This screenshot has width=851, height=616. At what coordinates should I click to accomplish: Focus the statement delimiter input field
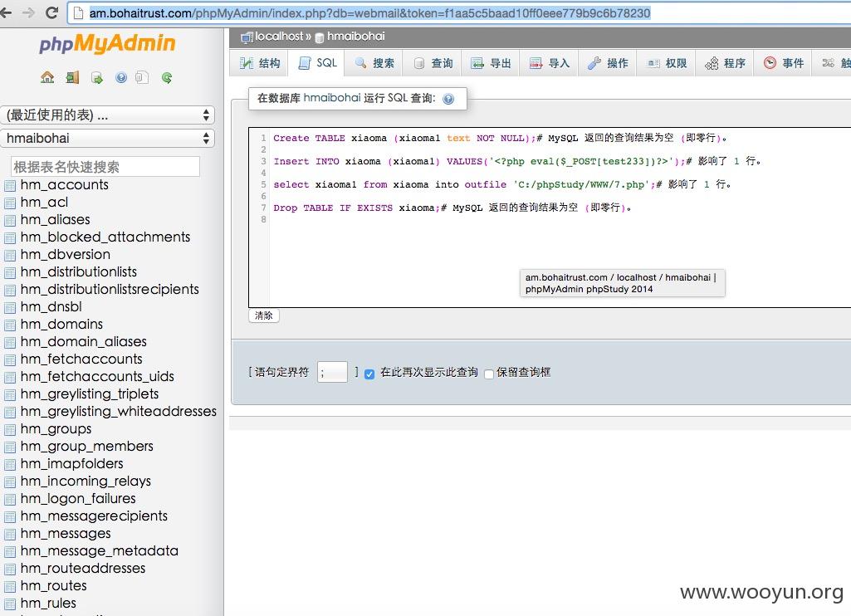(332, 372)
